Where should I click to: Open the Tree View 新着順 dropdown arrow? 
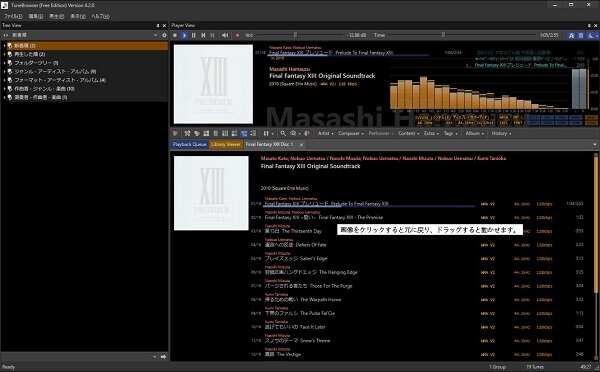coord(155,35)
